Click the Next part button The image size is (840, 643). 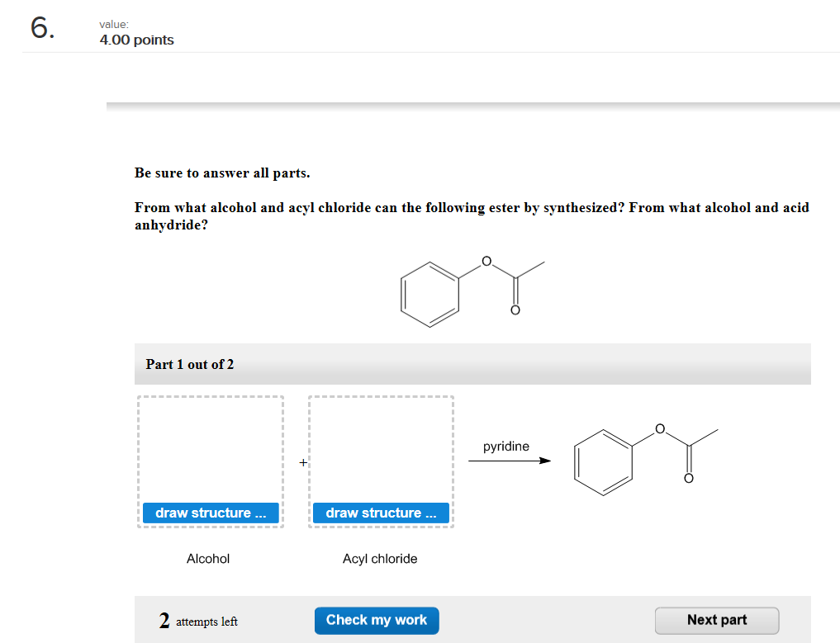716,620
